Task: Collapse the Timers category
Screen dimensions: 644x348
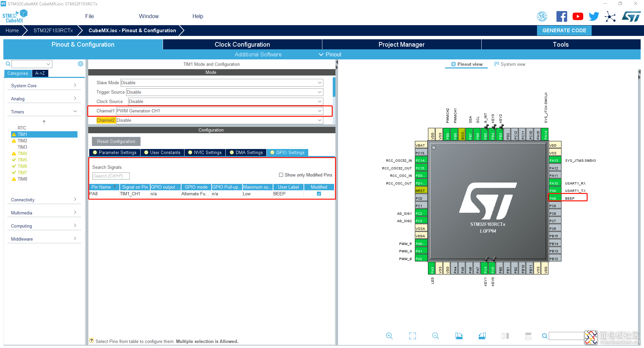Action: [44, 112]
